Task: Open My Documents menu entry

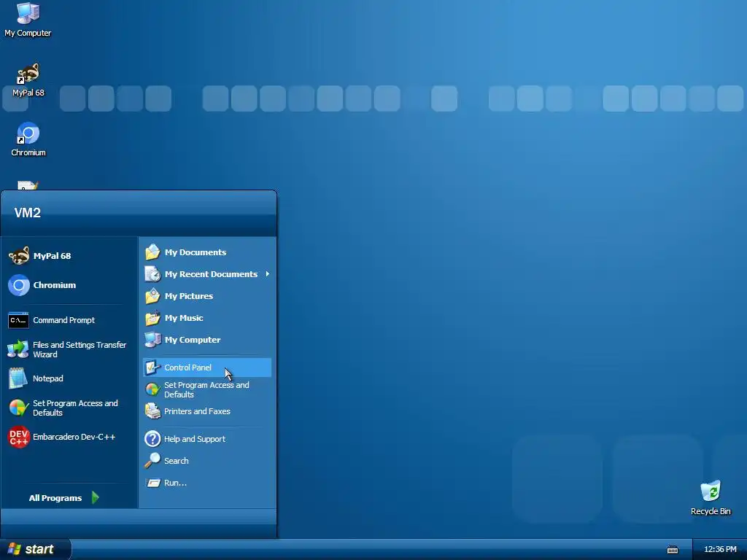Action: point(206,252)
